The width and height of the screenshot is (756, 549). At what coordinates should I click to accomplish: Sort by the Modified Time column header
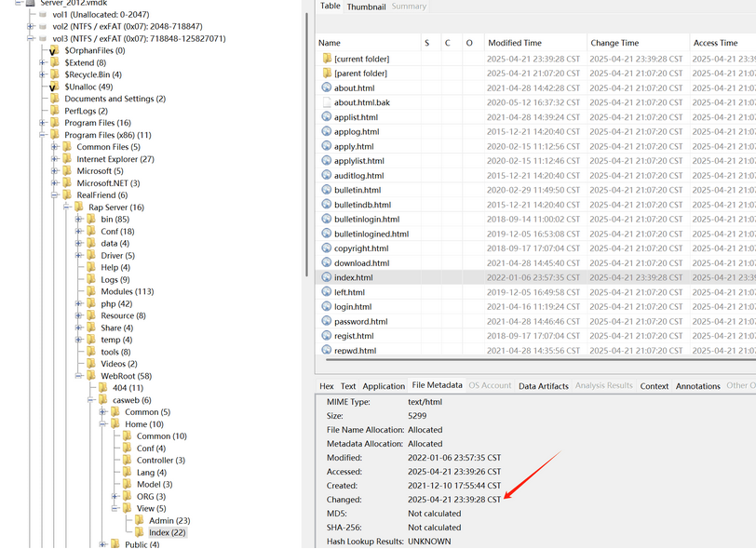point(514,43)
